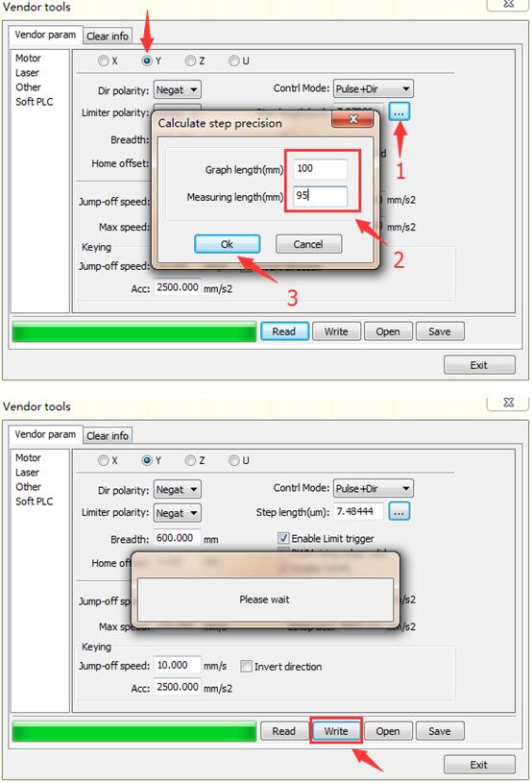This screenshot has height=783, width=532.
Task: Select the Y axis radio in upper window
Action: click(147, 61)
